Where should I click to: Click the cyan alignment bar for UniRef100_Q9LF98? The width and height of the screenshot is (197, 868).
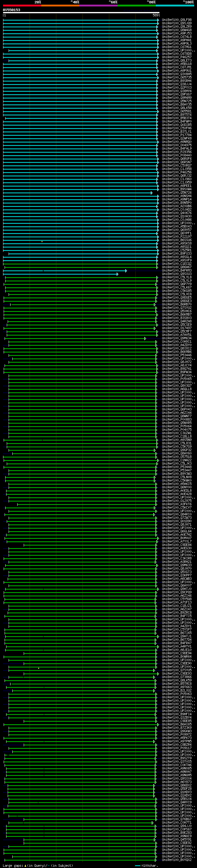[81, 20]
